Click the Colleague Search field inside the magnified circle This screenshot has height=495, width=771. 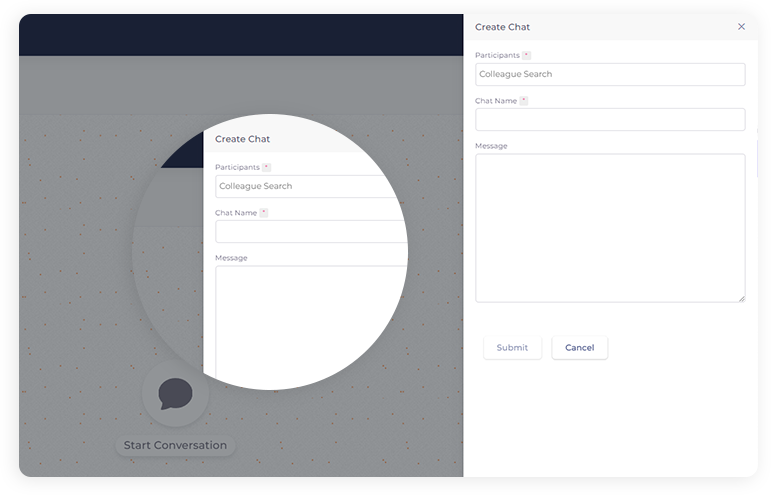click(x=305, y=186)
